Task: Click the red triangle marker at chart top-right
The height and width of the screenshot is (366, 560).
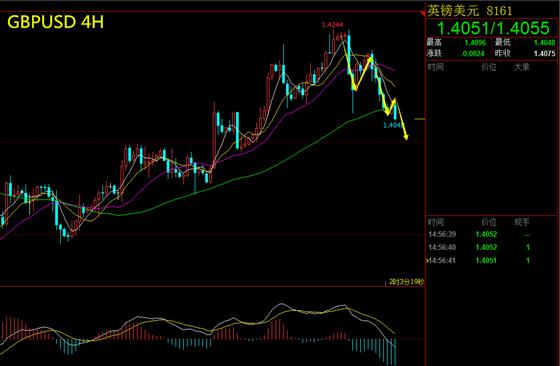Action: [x=423, y=14]
